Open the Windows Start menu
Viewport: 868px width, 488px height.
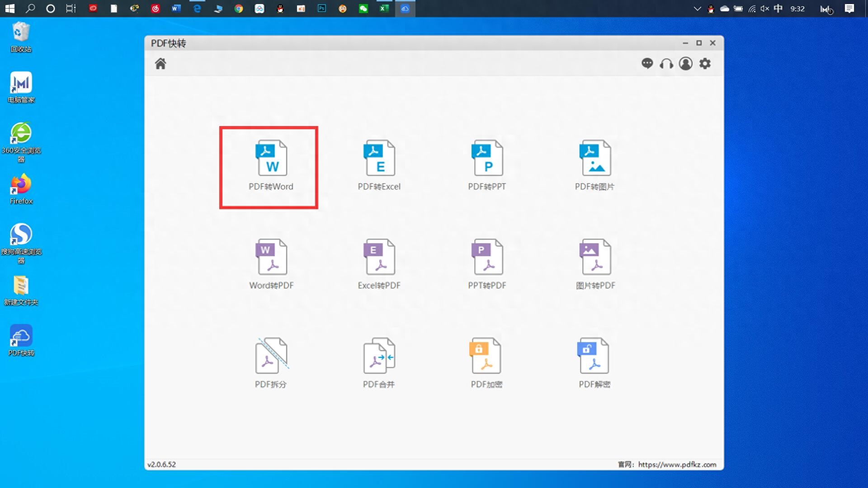pos(9,9)
